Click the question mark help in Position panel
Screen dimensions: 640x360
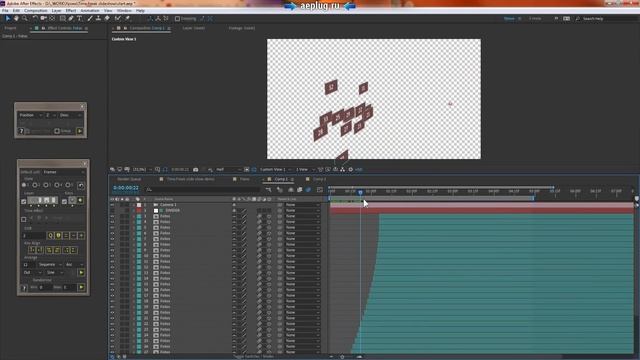coord(21,131)
